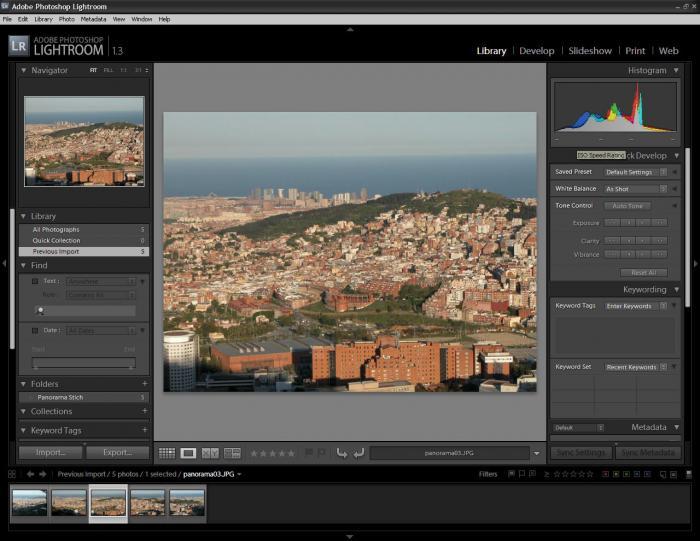Filter by purple color label
The height and width of the screenshot is (541, 700).
647,474
